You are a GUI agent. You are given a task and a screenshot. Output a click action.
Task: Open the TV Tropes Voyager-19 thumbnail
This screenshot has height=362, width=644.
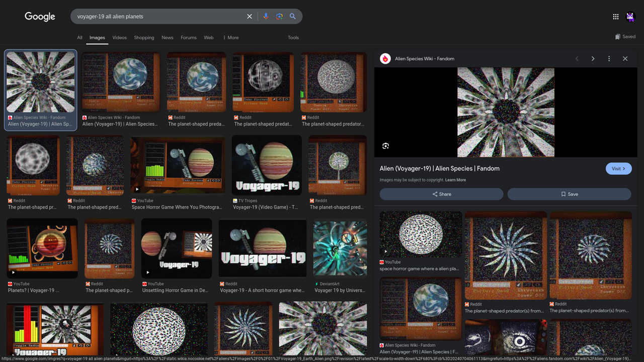tap(267, 165)
